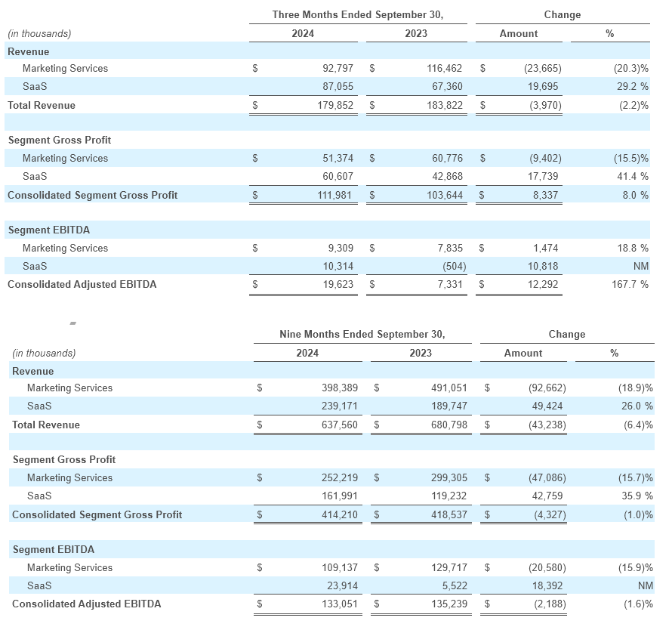The image size is (672, 627).
Task: Select adjusted EBITDA 19,623
Action: point(338,285)
